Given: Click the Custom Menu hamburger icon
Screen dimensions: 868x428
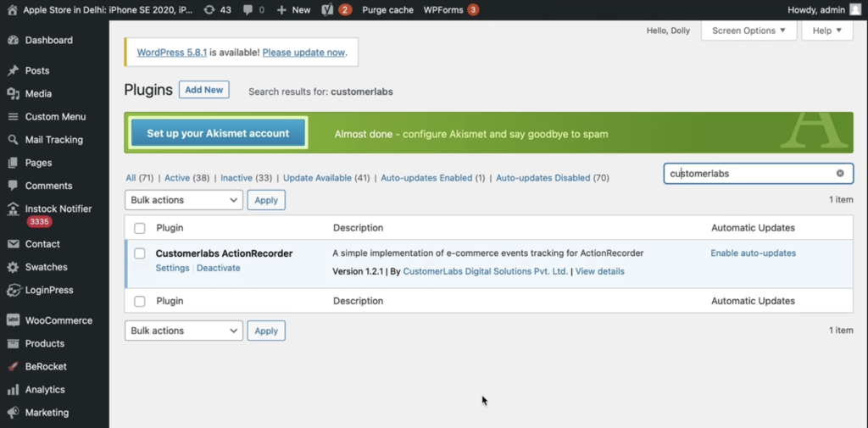Looking at the screenshot, I should click(13, 117).
